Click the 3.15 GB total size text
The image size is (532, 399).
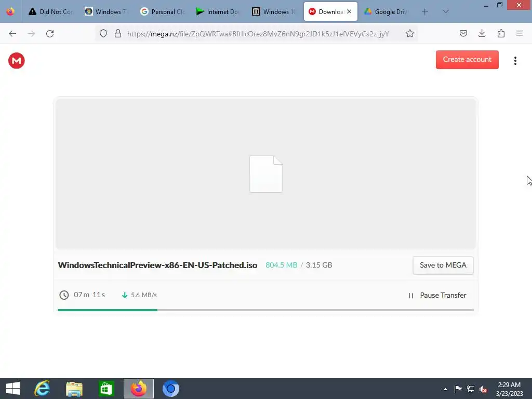pos(319,265)
